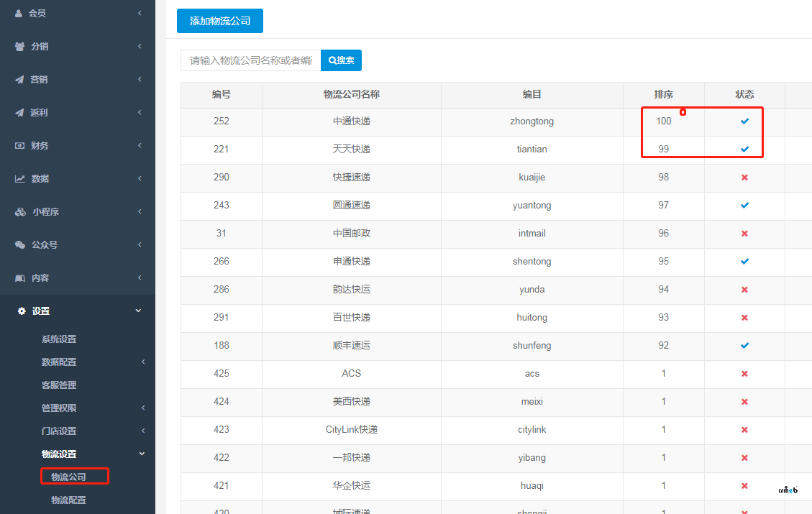Click the 物流公司名称 column header
Image resolution: width=812 pixels, height=514 pixels.
[x=352, y=94]
